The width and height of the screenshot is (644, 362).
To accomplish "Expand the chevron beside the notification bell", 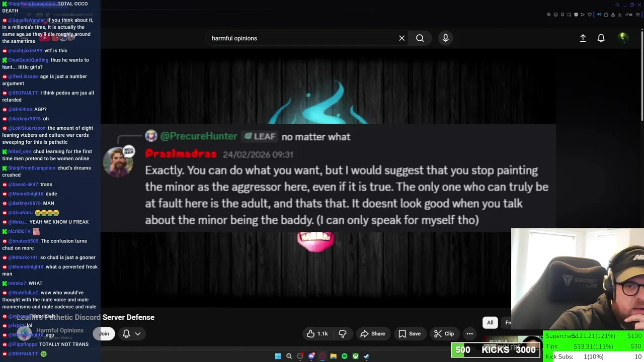I will [137, 334].
